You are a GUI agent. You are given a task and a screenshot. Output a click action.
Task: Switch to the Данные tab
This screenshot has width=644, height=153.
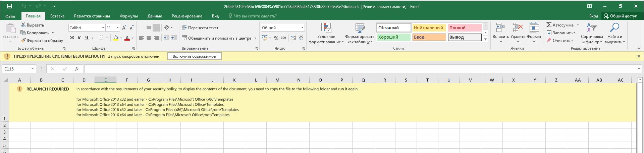click(x=155, y=16)
